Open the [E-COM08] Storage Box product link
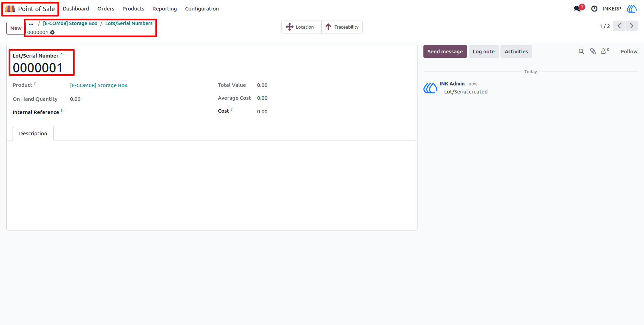 click(x=99, y=85)
